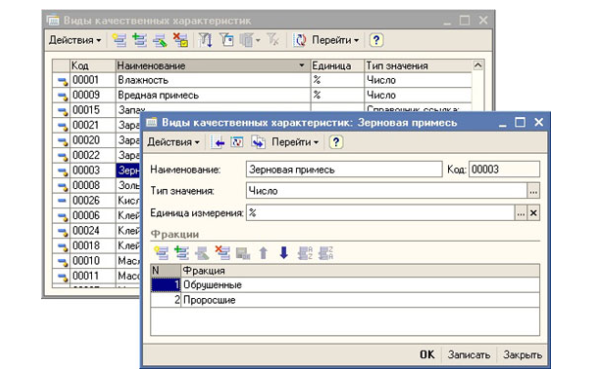Viewport: 595px width, 381px height.
Task: Open Help icon in Зерновая примесь window
Action: click(335, 142)
